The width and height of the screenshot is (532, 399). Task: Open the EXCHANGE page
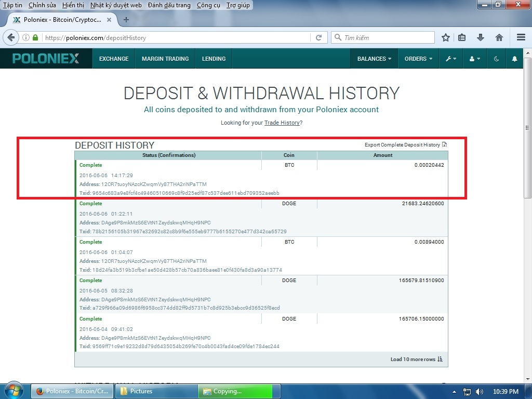pyautogui.click(x=114, y=59)
